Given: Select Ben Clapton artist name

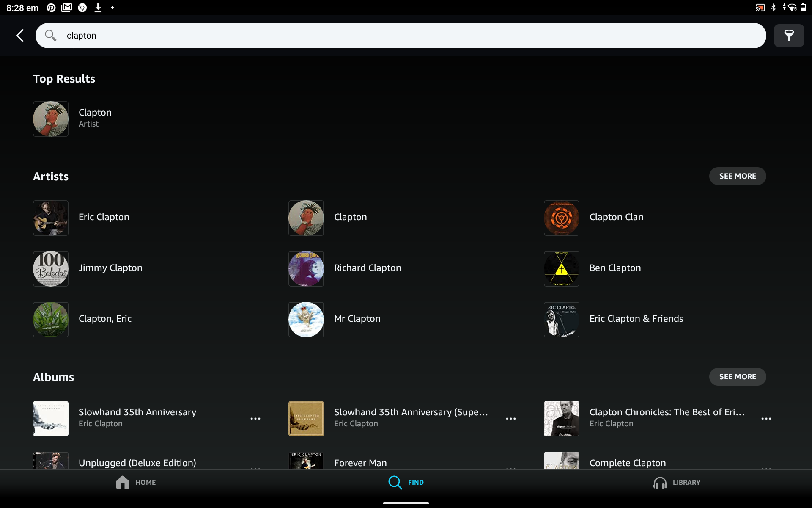Looking at the screenshot, I should pyautogui.click(x=615, y=268).
